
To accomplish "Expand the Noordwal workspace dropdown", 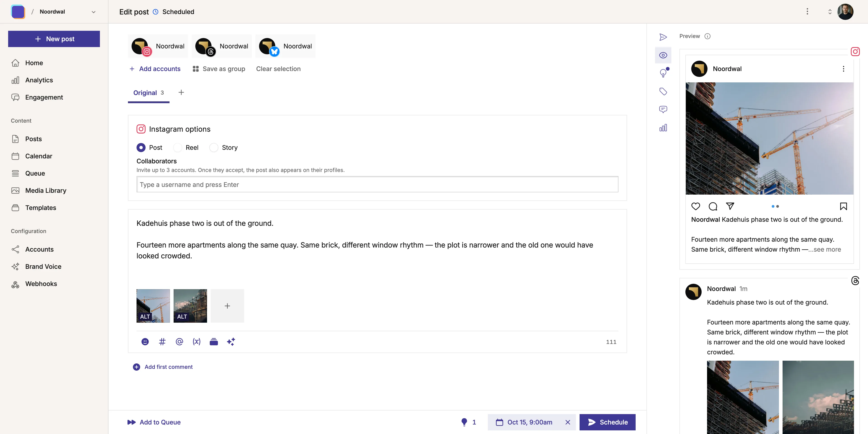I will coord(93,12).
